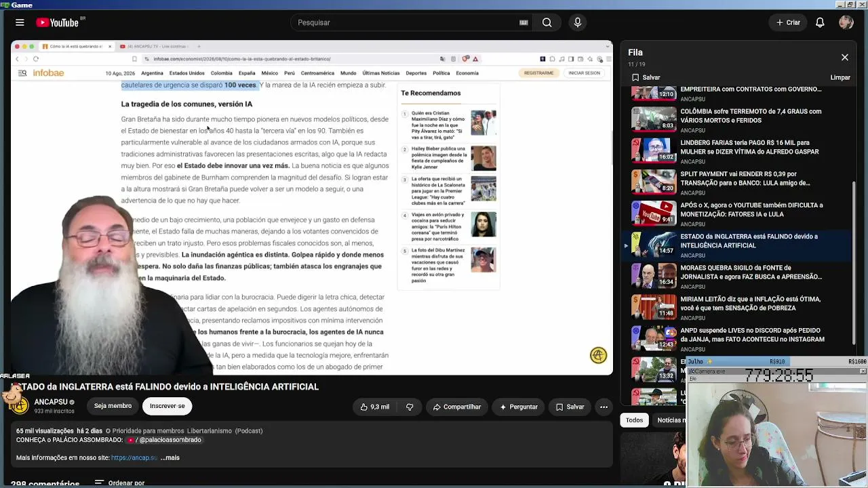868x488 pixels.
Task: Open the infobae page hamburger menu icon
Action: pos(22,73)
